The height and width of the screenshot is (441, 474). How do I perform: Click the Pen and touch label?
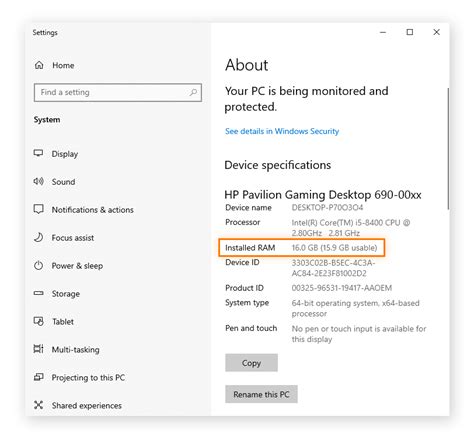251,328
